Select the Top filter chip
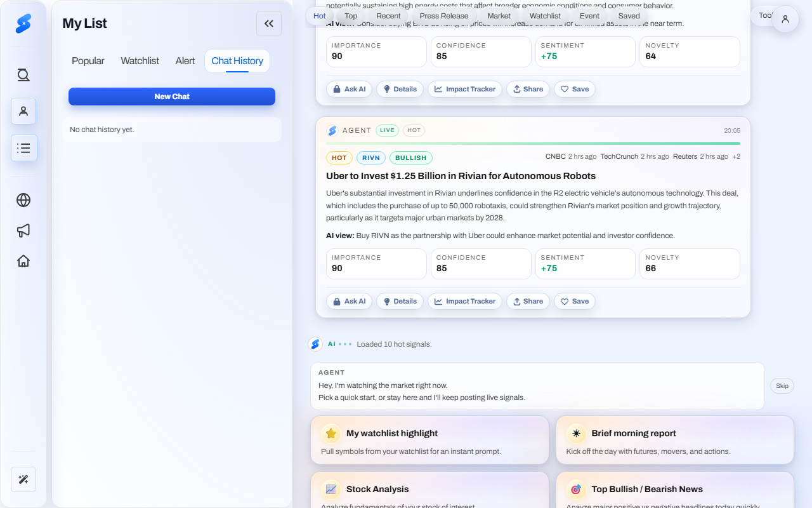The height and width of the screenshot is (508, 812). [351, 16]
